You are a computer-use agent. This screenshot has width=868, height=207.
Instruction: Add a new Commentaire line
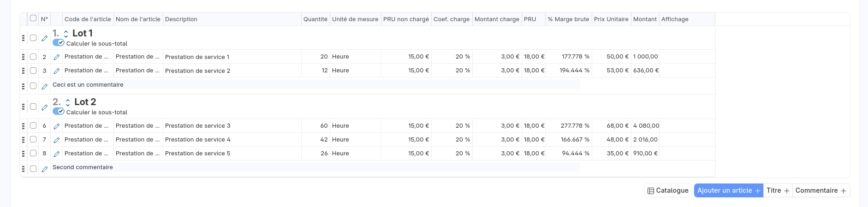coord(820,190)
